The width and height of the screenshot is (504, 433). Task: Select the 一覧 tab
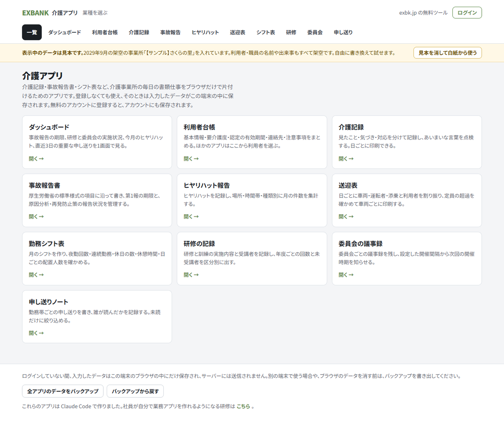[32, 32]
